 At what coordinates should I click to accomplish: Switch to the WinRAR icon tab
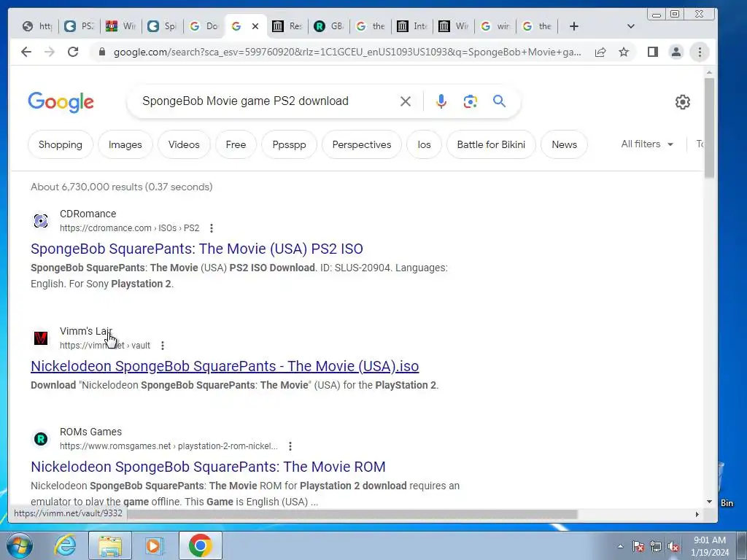pyautogui.click(x=120, y=26)
